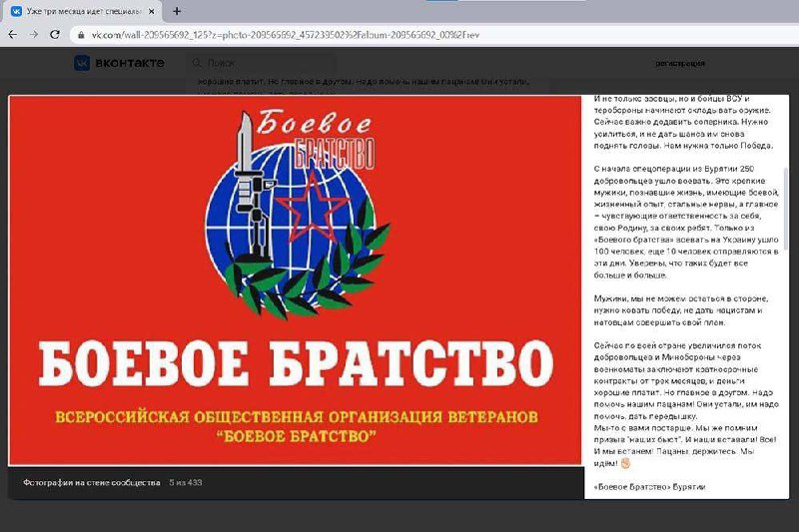The width and height of the screenshot is (799, 532).
Task: Click the '5 из 433' photo counter
Action: pyautogui.click(x=185, y=483)
